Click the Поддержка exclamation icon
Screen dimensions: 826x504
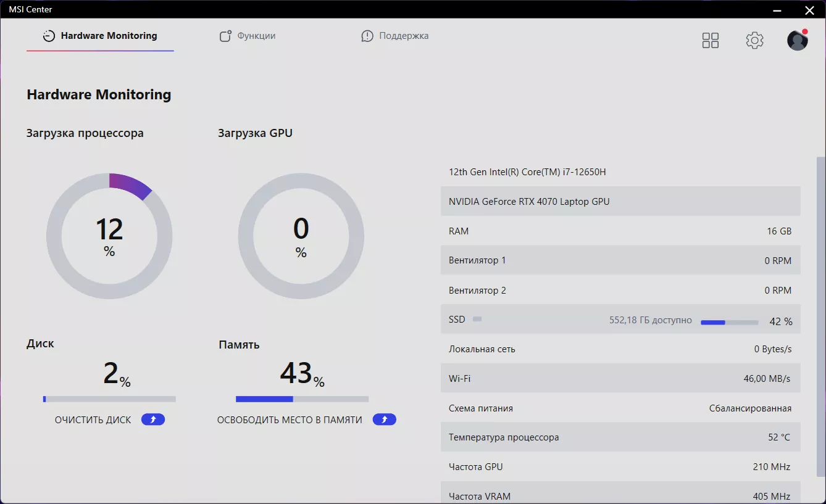367,36
